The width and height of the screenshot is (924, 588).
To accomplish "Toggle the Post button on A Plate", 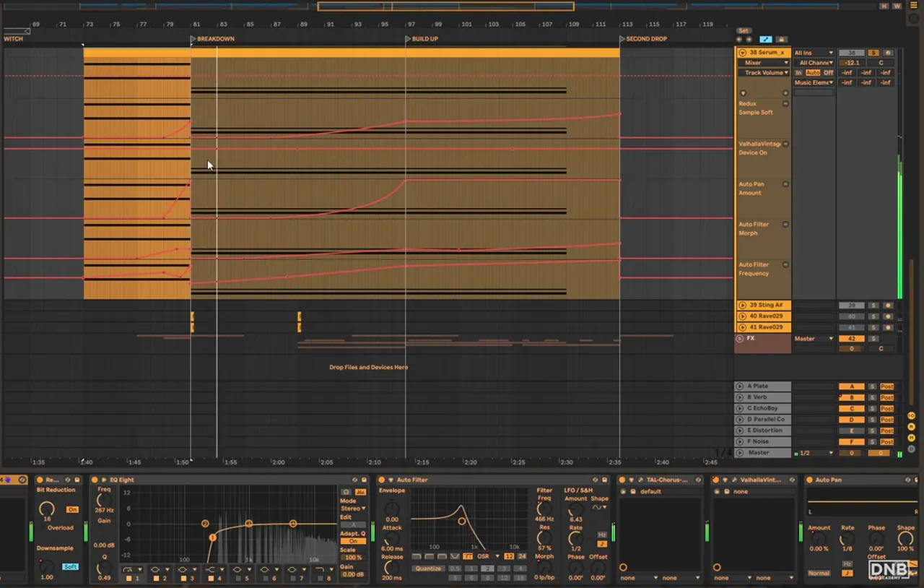I will 886,386.
